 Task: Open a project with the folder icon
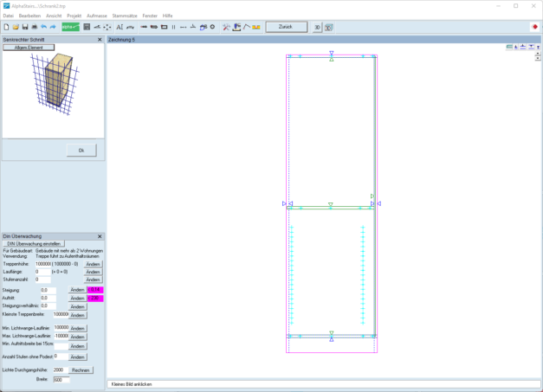[x=16, y=27]
